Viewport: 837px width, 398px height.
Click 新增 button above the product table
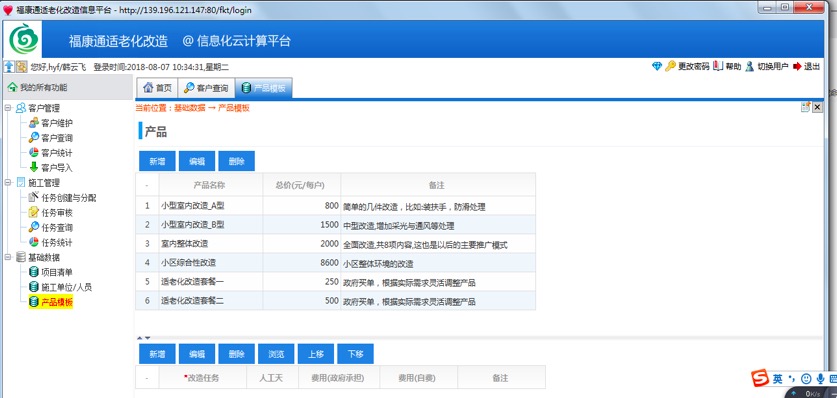click(157, 161)
